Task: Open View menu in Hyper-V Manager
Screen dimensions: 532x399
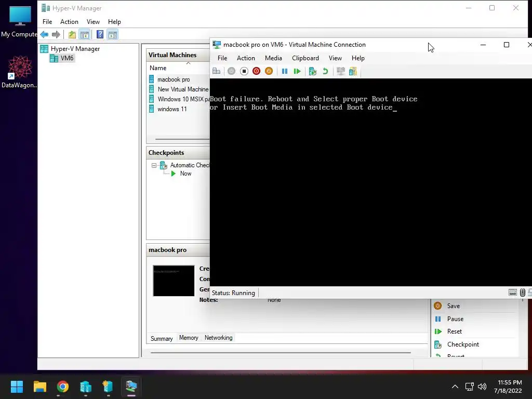Action: (x=93, y=22)
